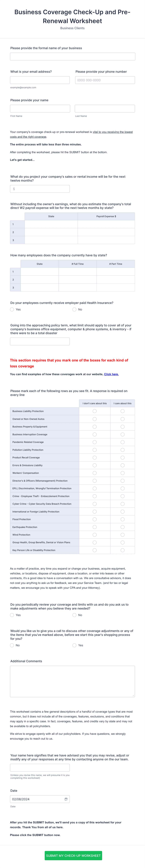Open the calendar icon on the Date field
The image size is (145, 868).
tap(66, 799)
